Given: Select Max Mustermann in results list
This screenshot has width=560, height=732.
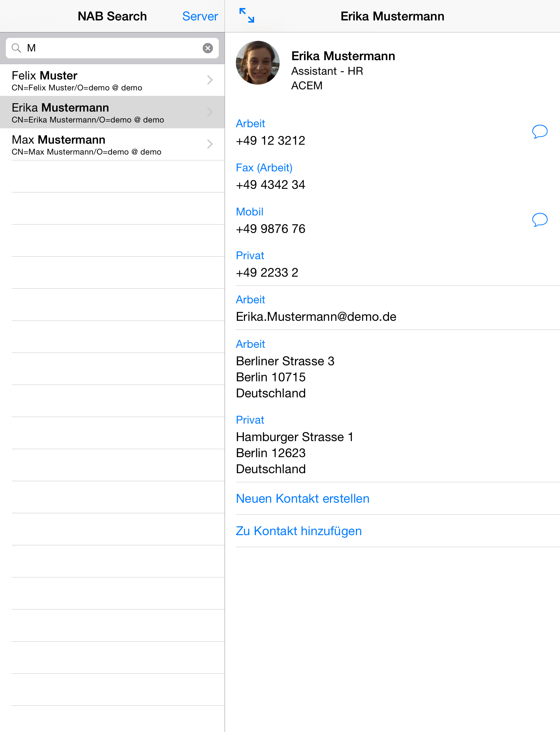Looking at the screenshot, I should pyautogui.click(x=112, y=144).
